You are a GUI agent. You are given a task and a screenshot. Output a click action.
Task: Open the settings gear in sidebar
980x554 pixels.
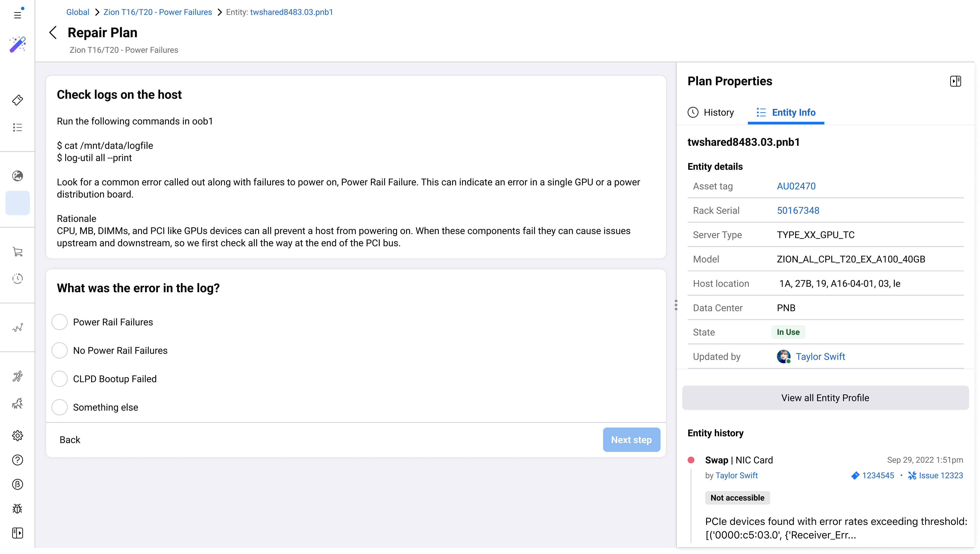pos(18,435)
